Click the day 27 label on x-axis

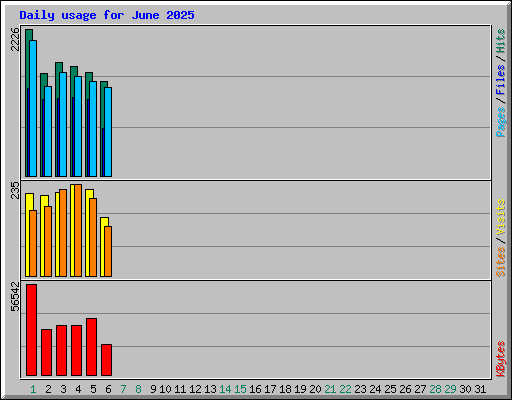(x=420, y=389)
